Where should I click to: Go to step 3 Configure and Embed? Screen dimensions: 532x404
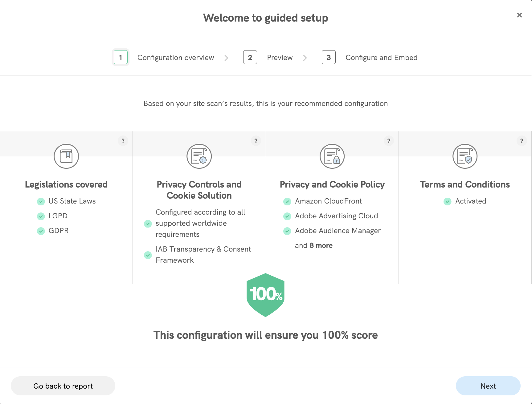[329, 58]
